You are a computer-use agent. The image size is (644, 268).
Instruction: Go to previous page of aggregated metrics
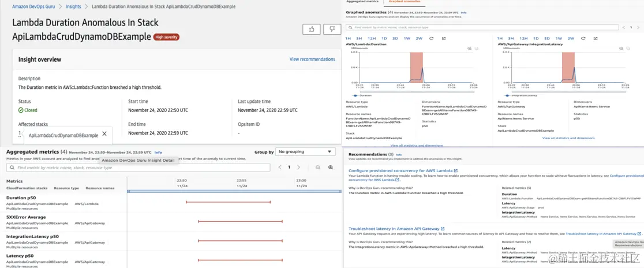pos(280,167)
